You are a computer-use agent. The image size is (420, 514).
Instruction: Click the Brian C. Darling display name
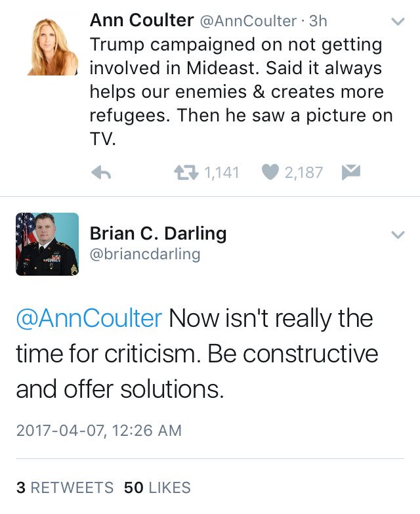tap(157, 233)
